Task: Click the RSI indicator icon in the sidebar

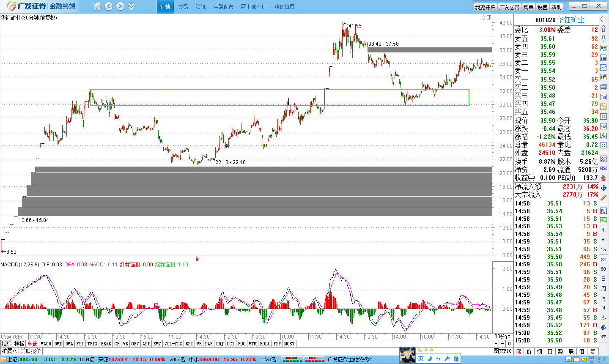Action: coord(604,168)
